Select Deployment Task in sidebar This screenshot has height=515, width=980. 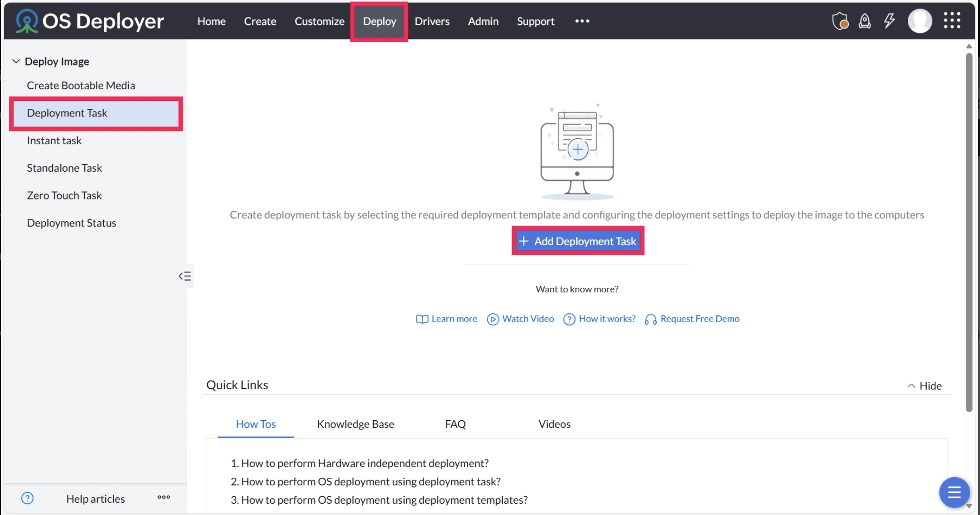[x=96, y=113]
